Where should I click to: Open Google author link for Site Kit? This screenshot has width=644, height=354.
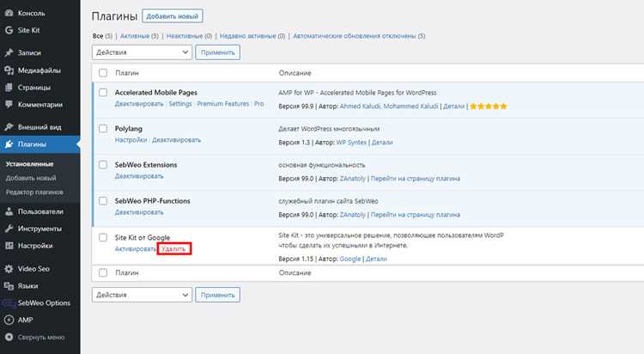[350, 259]
